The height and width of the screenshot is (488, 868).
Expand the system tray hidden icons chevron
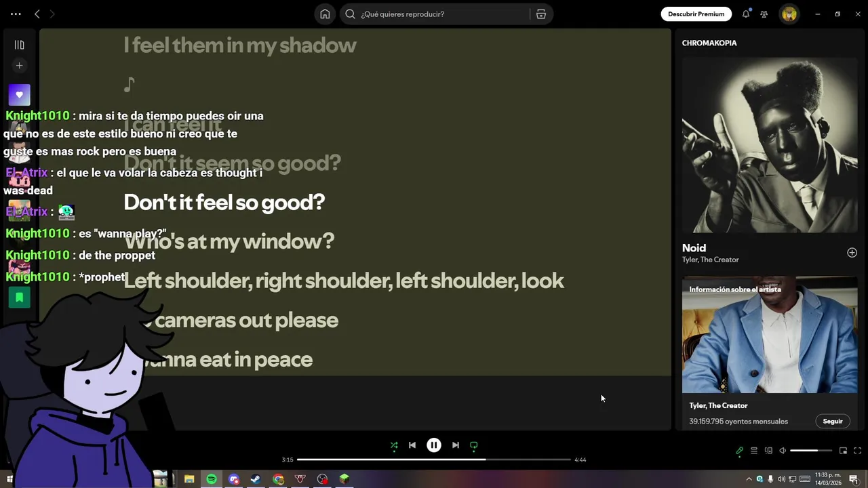[749, 479]
